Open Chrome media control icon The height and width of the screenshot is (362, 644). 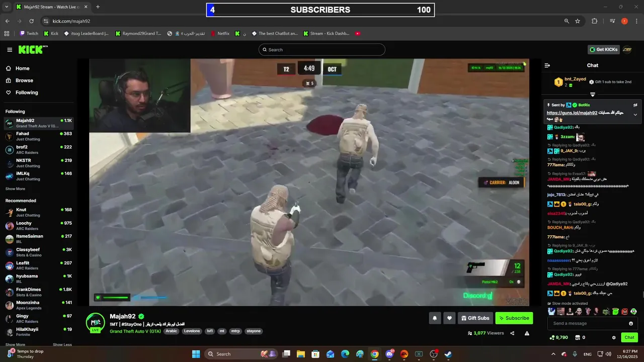coord(612,21)
